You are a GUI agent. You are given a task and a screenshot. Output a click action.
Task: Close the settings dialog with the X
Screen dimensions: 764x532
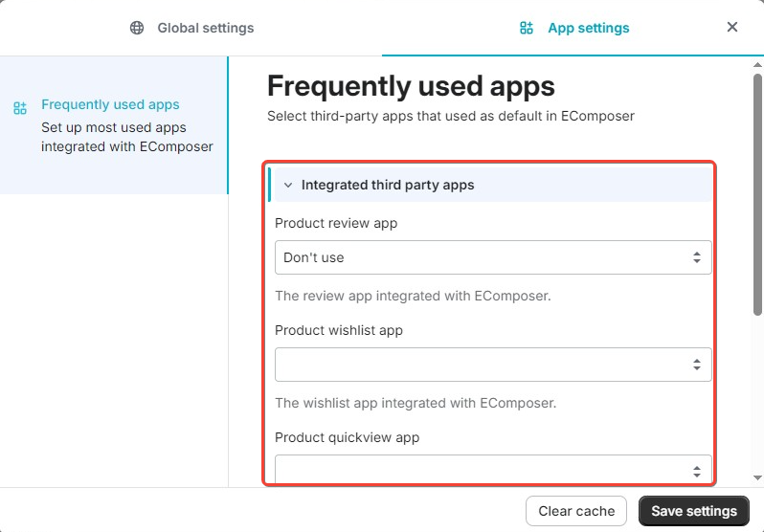click(732, 27)
